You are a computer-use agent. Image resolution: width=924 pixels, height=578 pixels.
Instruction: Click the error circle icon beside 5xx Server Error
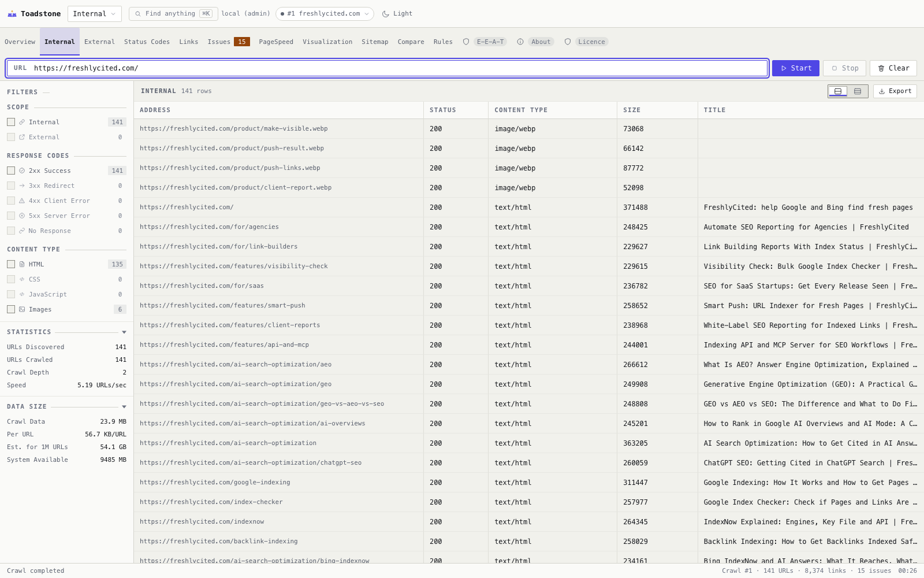[x=22, y=216]
